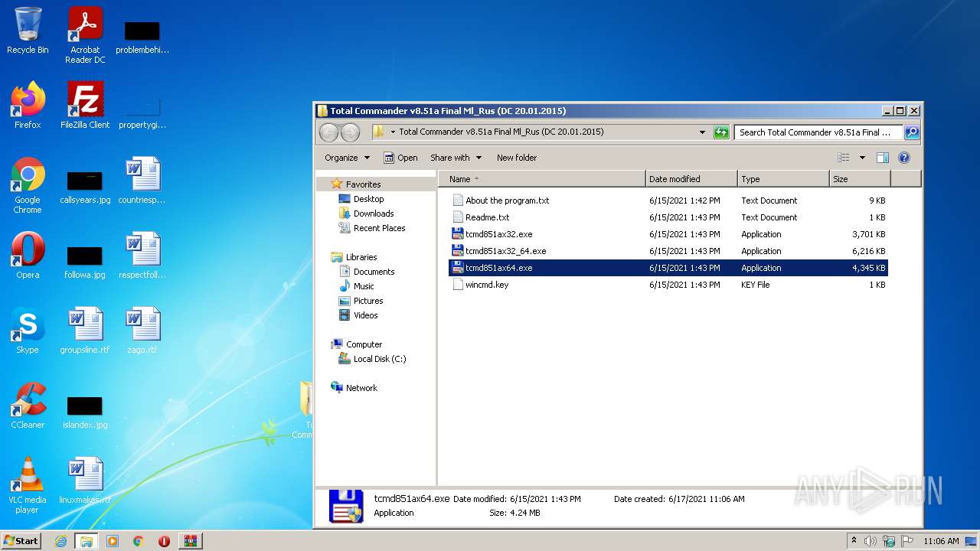Select the respectfoll... Word document on the desktop
This screenshot has width=980, height=551.
click(x=142, y=256)
